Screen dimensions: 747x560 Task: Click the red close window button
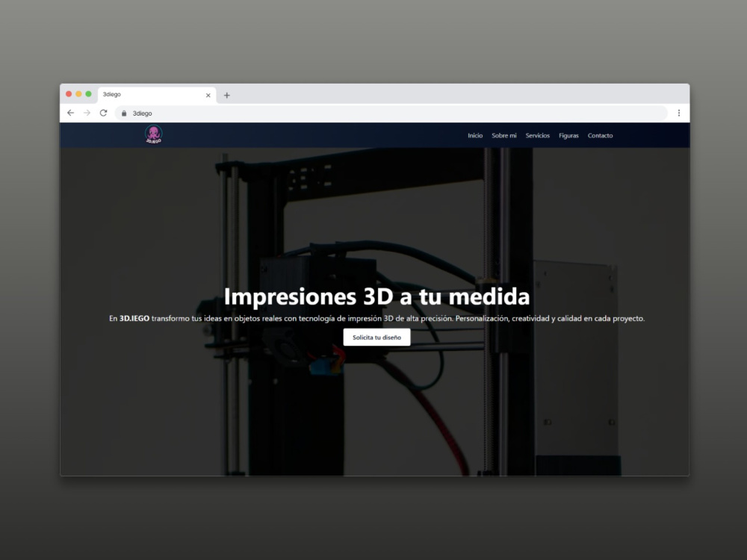click(x=69, y=94)
